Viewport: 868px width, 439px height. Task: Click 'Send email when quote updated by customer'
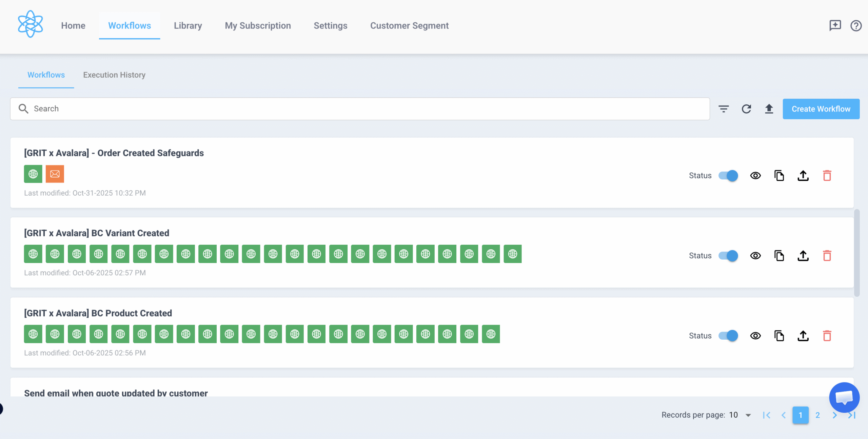point(116,393)
